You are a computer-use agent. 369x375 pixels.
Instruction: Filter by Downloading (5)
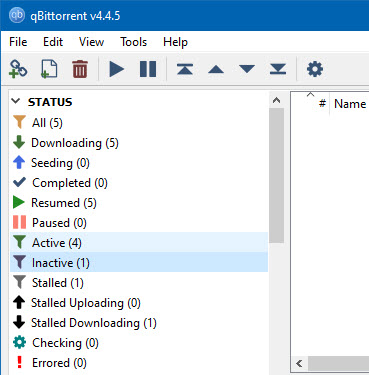139,143
